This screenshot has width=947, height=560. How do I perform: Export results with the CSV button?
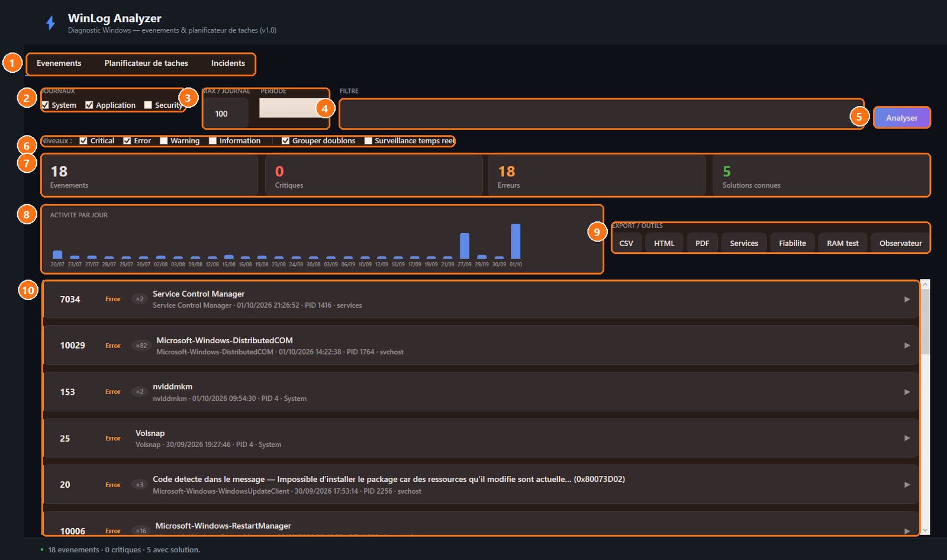pyautogui.click(x=626, y=243)
